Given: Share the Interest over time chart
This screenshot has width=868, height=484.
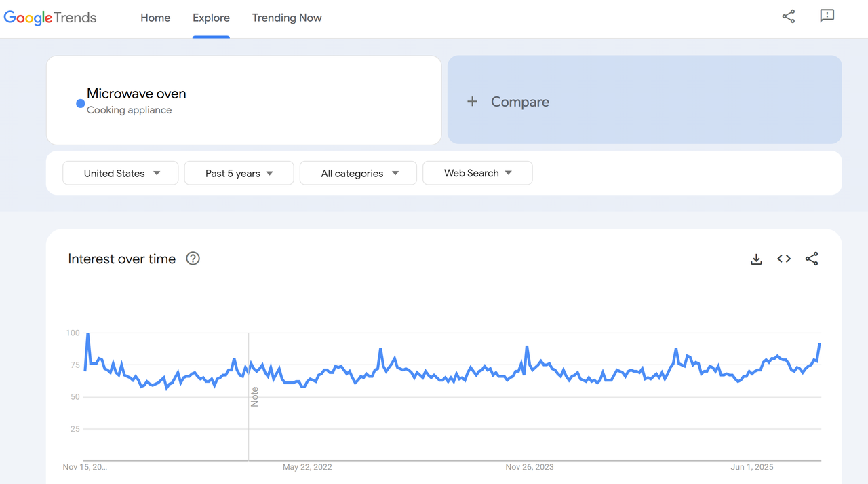Looking at the screenshot, I should click(812, 259).
